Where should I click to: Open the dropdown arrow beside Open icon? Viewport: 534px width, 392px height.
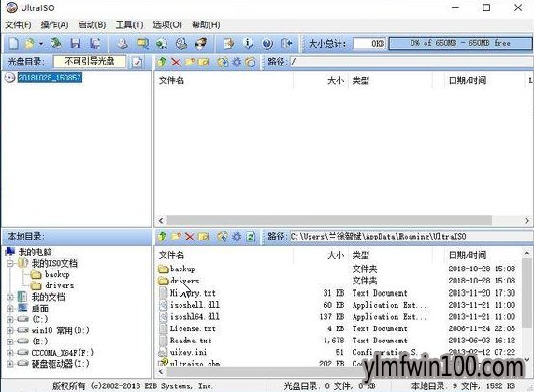tap(41, 44)
